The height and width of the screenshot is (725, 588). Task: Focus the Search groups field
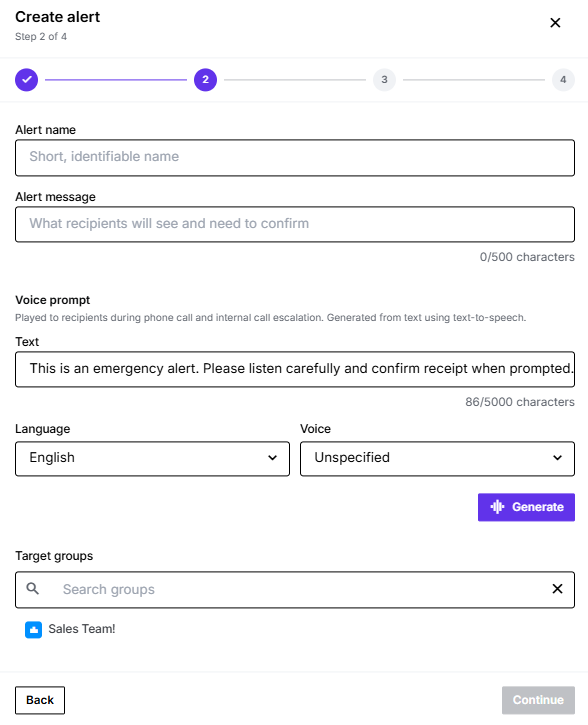[295, 590]
